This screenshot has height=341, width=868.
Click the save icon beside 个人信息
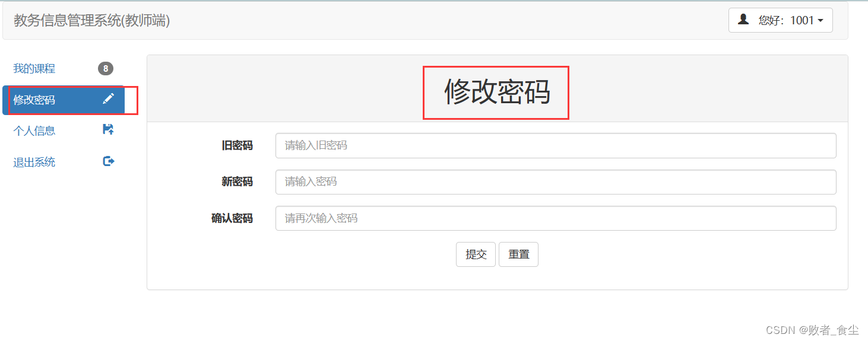(108, 129)
